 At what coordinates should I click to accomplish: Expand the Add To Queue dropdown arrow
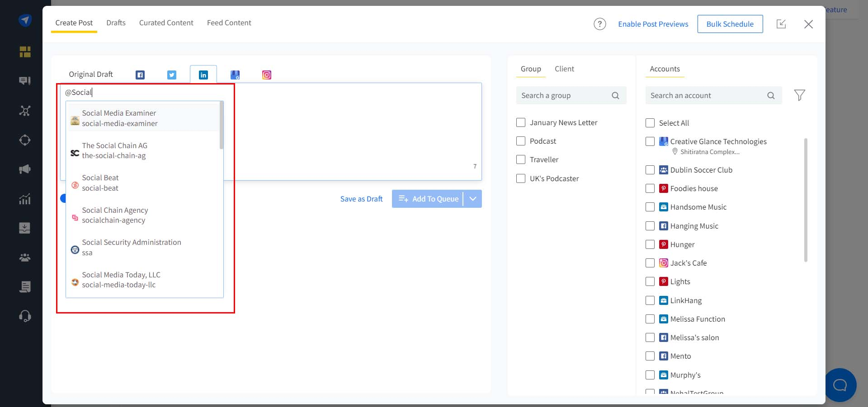(473, 199)
